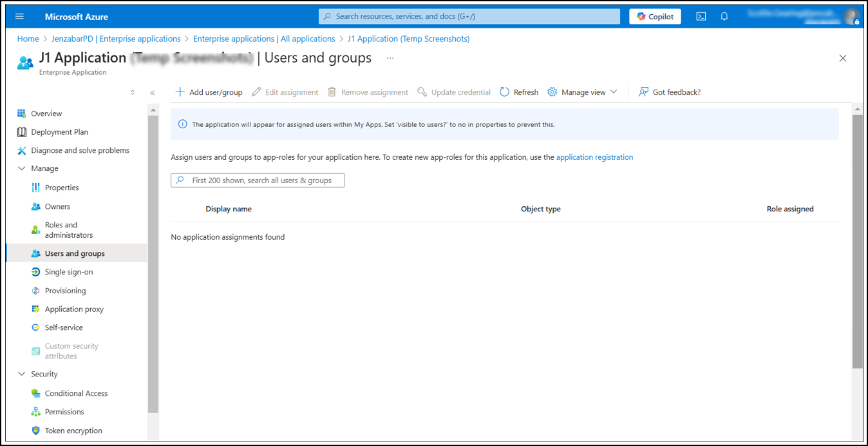Sort by Role assigned column

[x=790, y=209]
